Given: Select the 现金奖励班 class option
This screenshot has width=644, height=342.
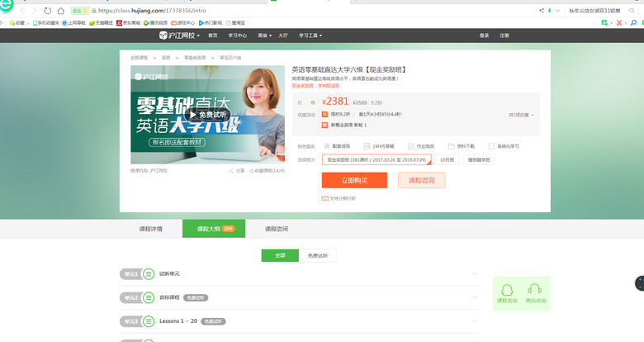Looking at the screenshot, I should [376, 159].
